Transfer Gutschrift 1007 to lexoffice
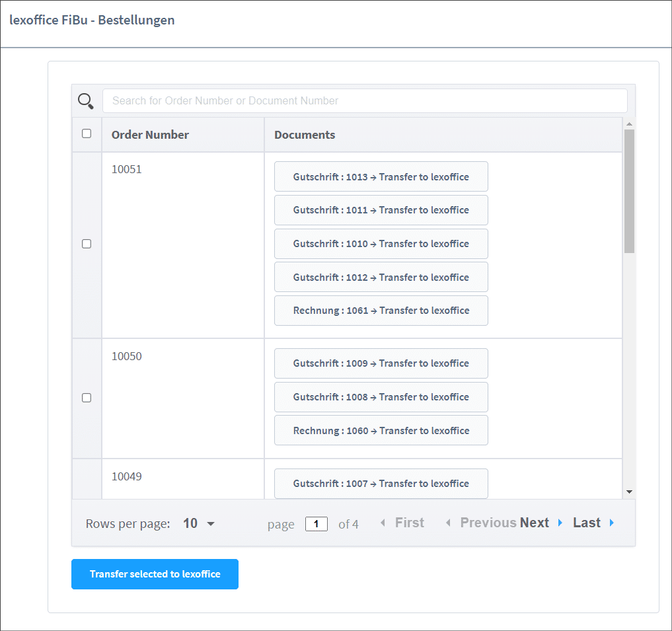The width and height of the screenshot is (672, 631). 381,484
